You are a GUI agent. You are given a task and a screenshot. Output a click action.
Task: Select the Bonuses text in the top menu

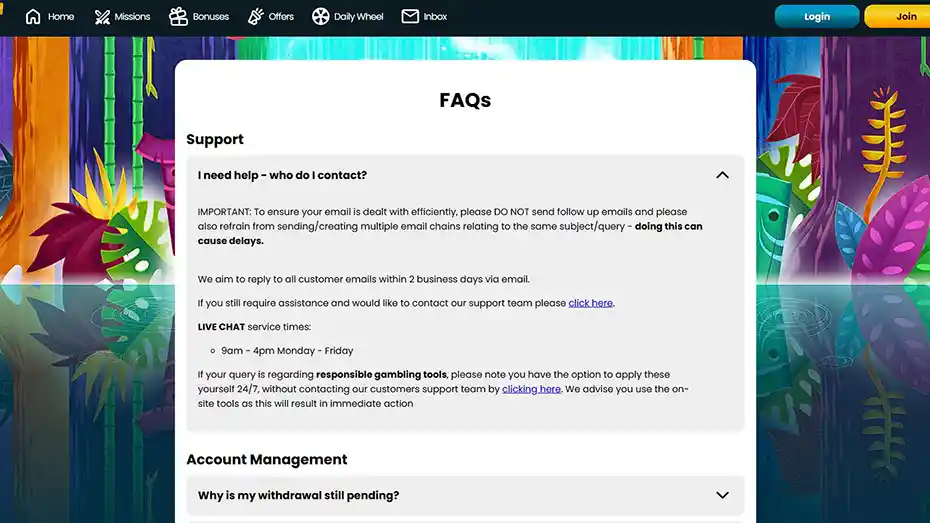[211, 16]
